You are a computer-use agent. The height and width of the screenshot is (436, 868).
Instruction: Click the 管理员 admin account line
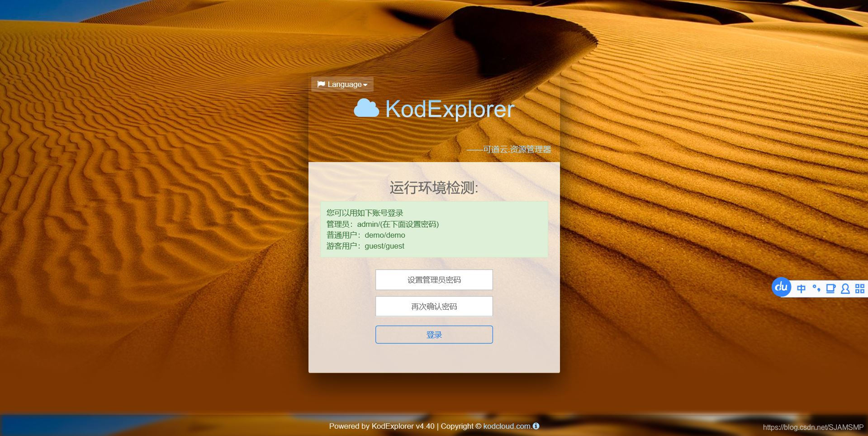coord(383,224)
